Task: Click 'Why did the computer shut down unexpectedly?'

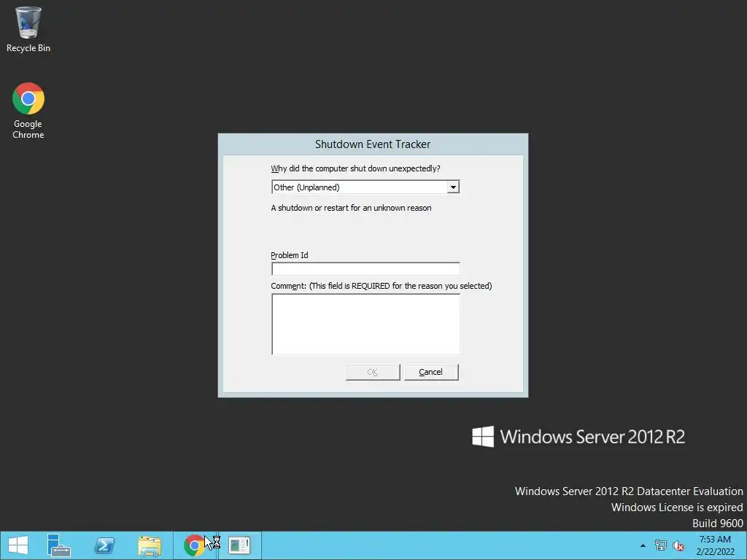Action: coord(355,168)
